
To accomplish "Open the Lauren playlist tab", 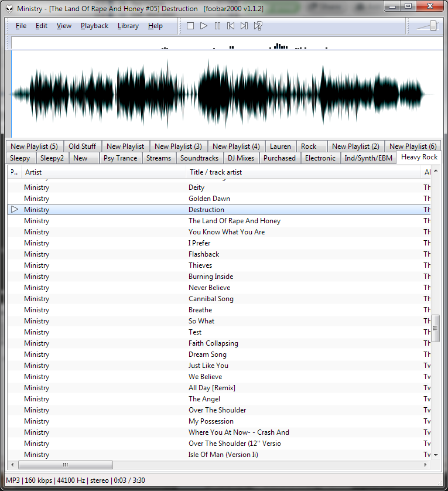I will [x=281, y=146].
